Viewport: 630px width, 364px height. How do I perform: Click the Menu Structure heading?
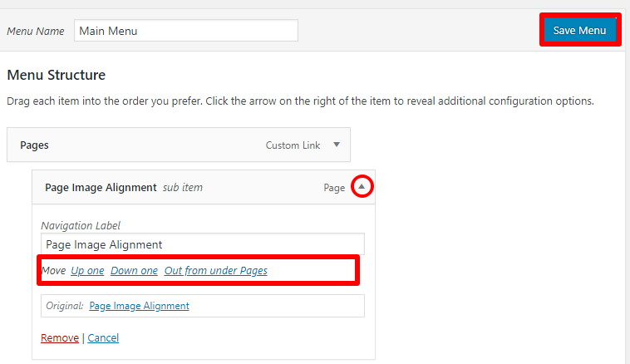(56, 76)
